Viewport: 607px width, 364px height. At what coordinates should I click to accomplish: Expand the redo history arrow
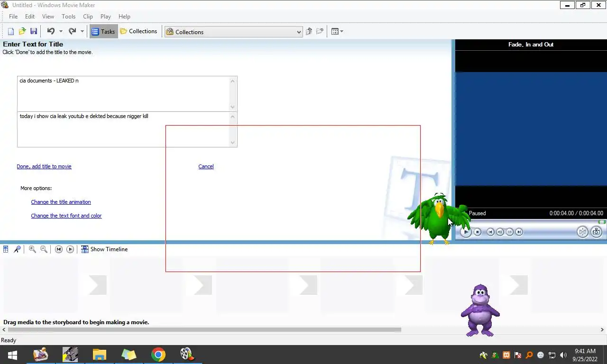point(82,31)
